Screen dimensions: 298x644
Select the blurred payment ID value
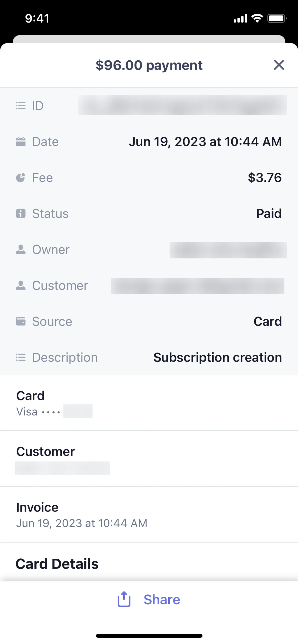[182, 105]
